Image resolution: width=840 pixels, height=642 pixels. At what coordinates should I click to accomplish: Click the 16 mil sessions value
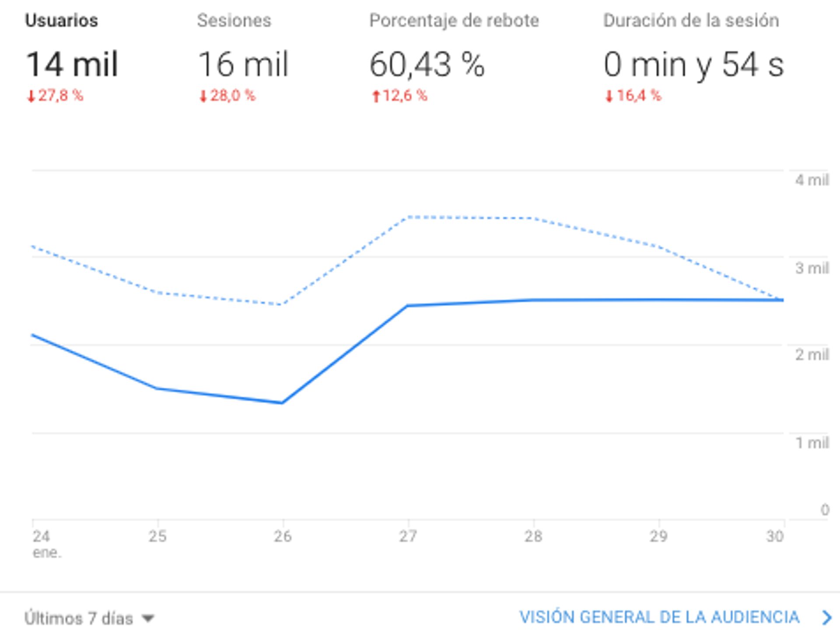click(x=243, y=64)
